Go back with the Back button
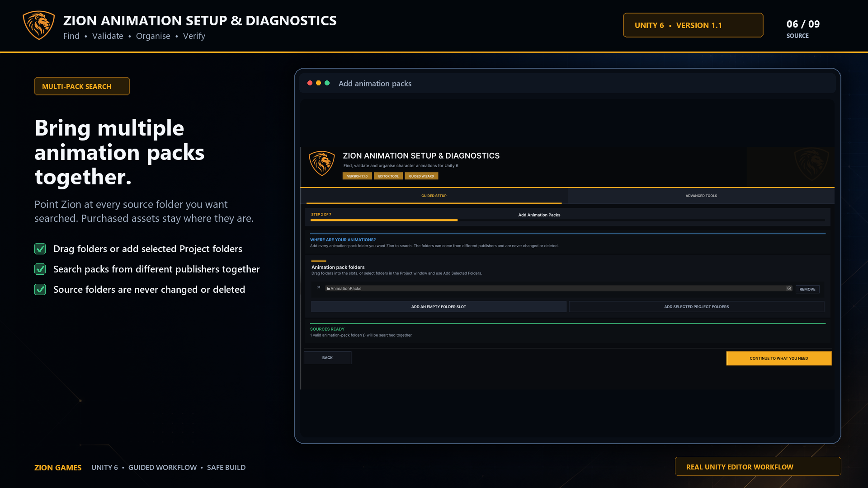This screenshot has height=488, width=868. tap(327, 358)
